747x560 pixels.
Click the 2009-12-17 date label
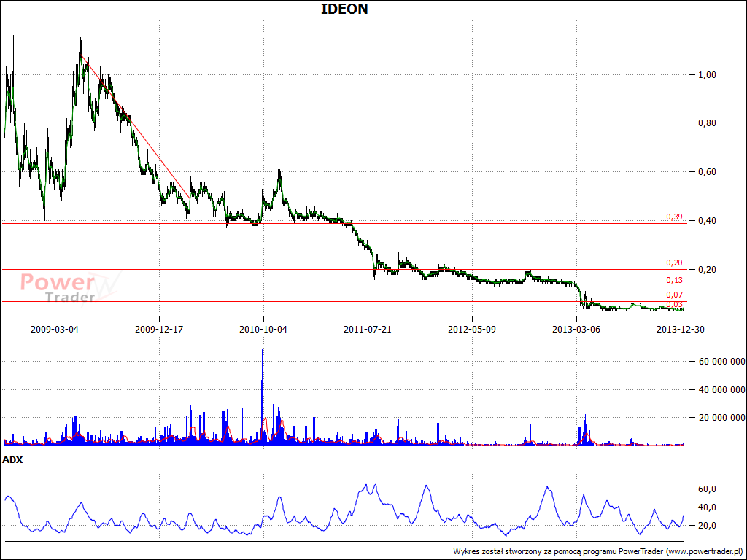[159, 329]
